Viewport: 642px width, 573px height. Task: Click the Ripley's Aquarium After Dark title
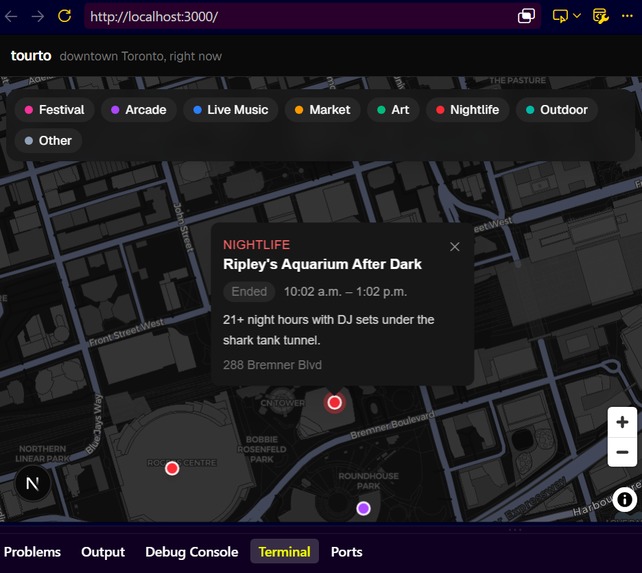[x=322, y=264]
